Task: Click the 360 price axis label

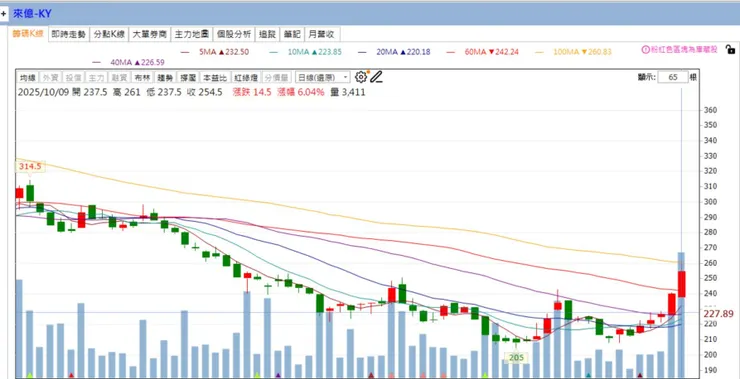Action: coord(711,110)
